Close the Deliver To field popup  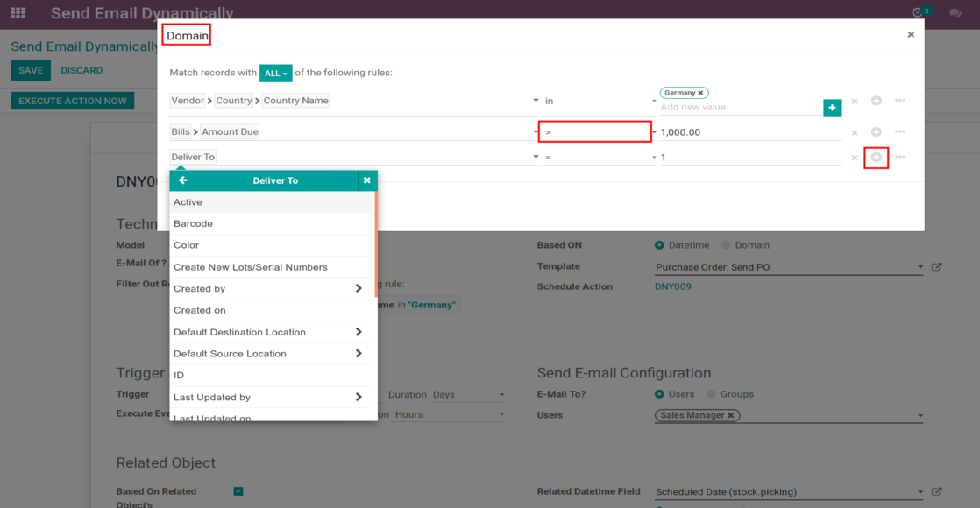pyautogui.click(x=367, y=180)
